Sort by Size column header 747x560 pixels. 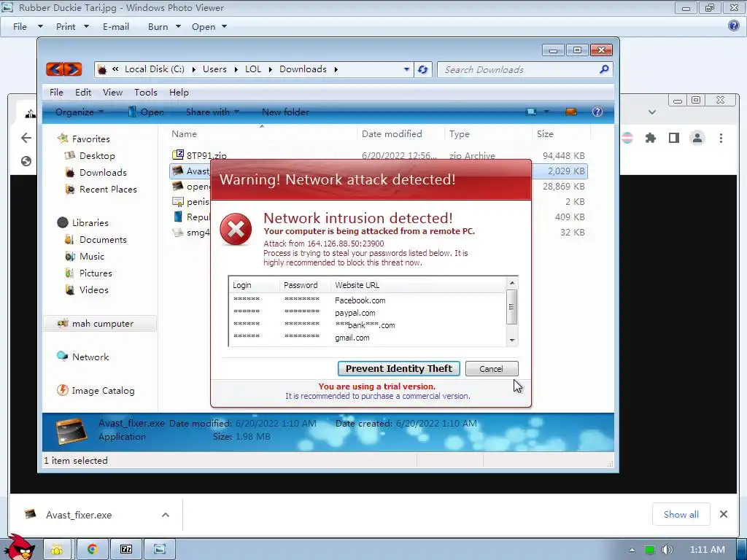point(561,134)
